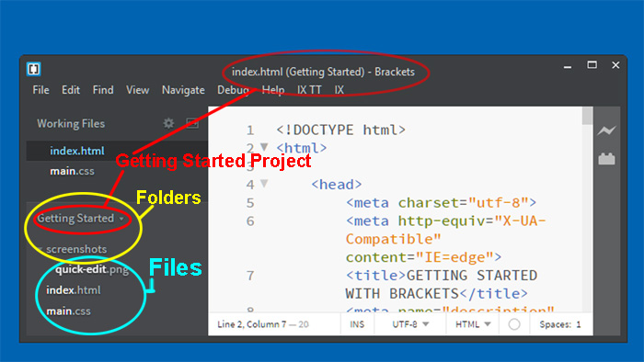Viewport: 644px width, 362px height.
Task: Click the split view layout icon
Action: 192,123
